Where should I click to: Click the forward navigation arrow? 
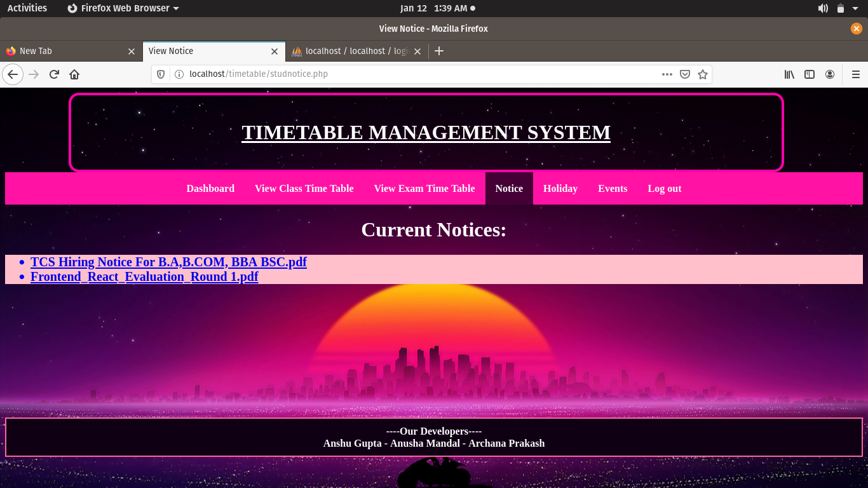(x=34, y=74)
